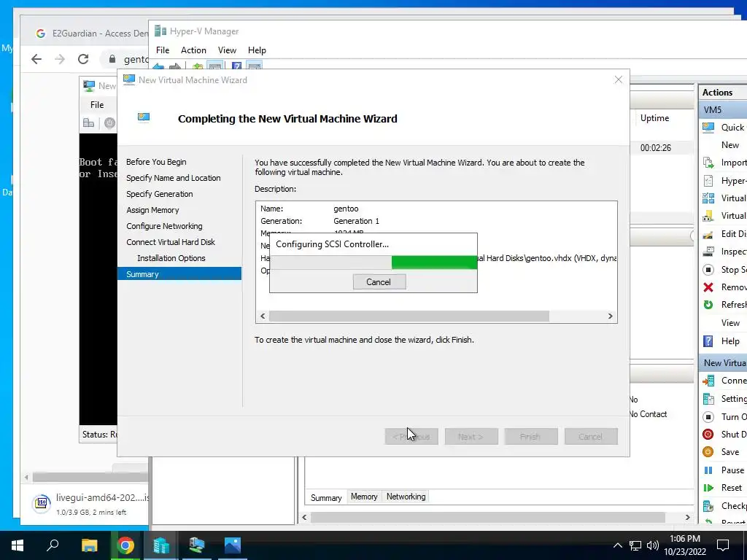Select Before You Begin wizard step
Viewport: 747px width, 560px height.
tap(156, 162)
